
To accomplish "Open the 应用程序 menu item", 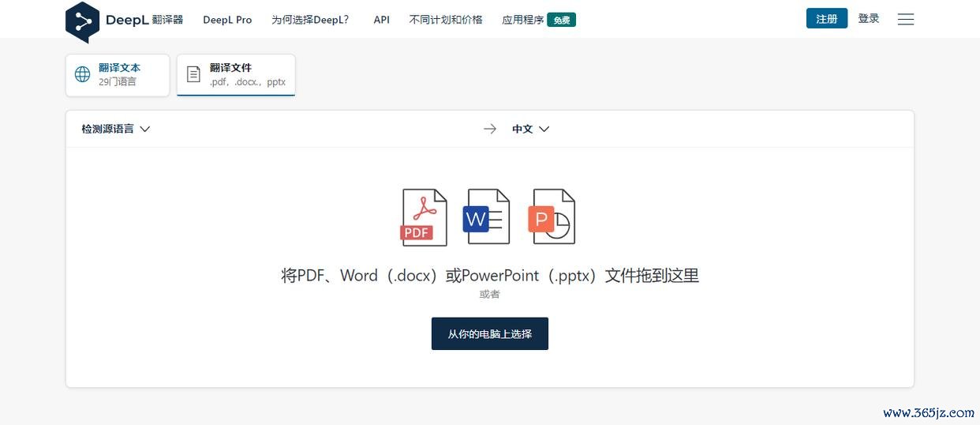I will [523, 20].
